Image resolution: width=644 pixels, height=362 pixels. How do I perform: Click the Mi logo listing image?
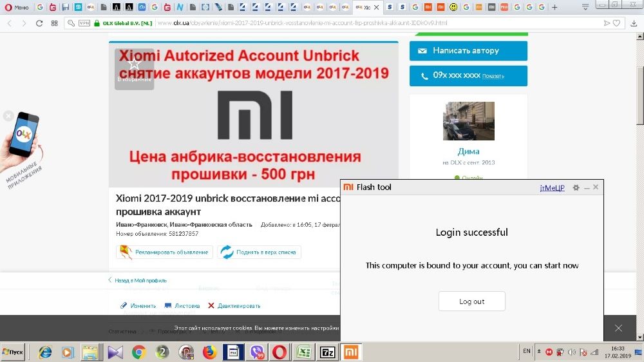click(x=254, y=115)
